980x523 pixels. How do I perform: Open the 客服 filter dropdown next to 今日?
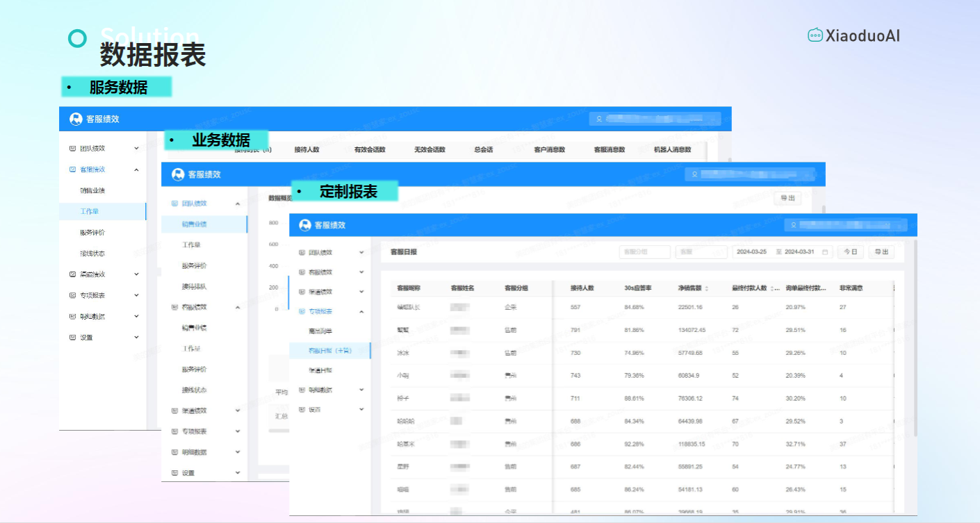click(x=701, y=252)
